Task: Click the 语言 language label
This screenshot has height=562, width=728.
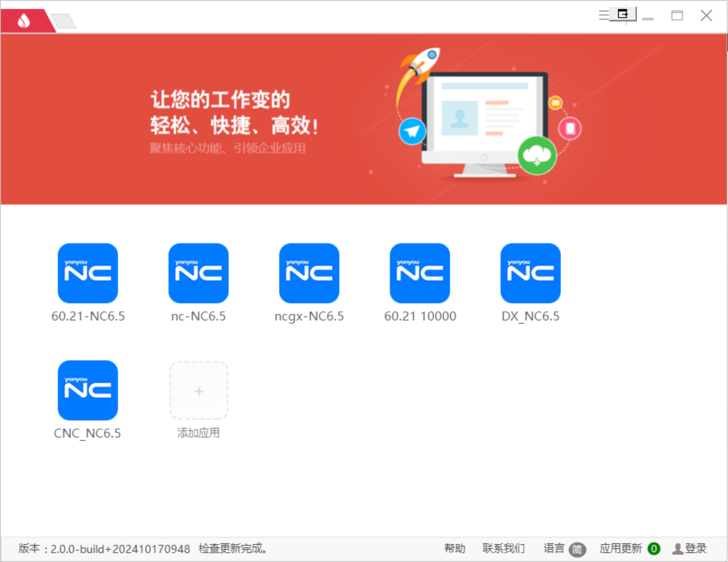Action: pyautogui.click(x=554, y=549)
